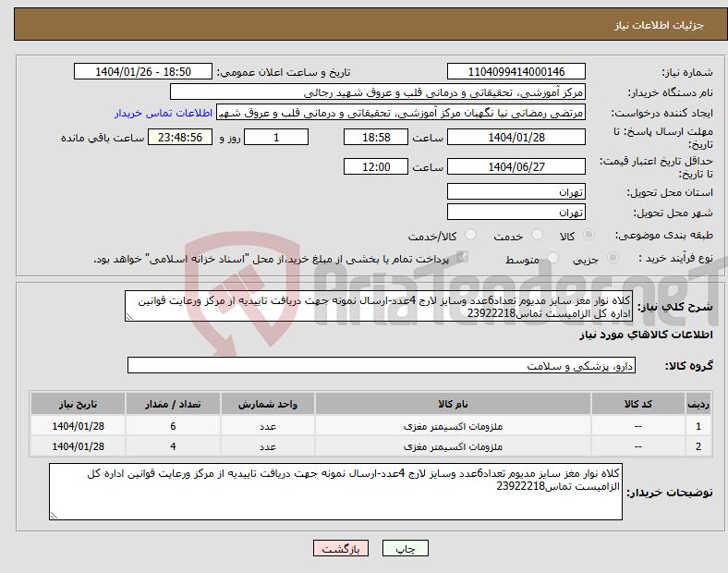Click the delivery city field تهران
The image size is (728, 573).
516,212
